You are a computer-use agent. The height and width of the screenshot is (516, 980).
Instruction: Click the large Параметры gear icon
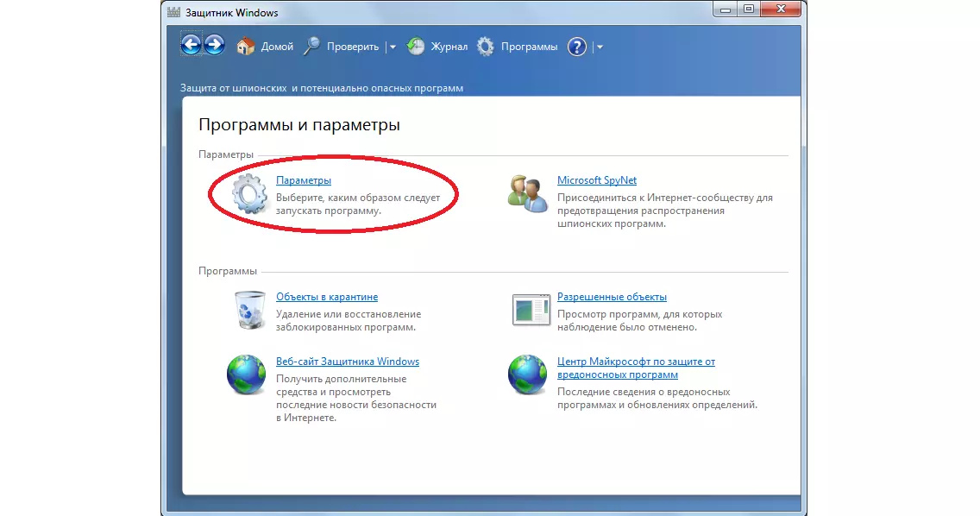(249, 194)
